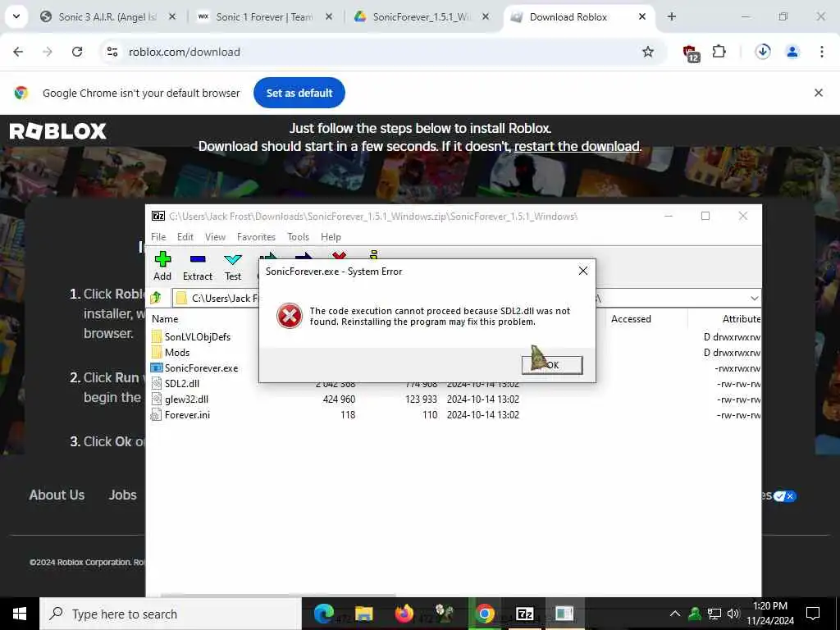Screen dimensions: 840x630
Task: Open the 7-Zip taskbar icon
Action: click(x=524, y=614)
